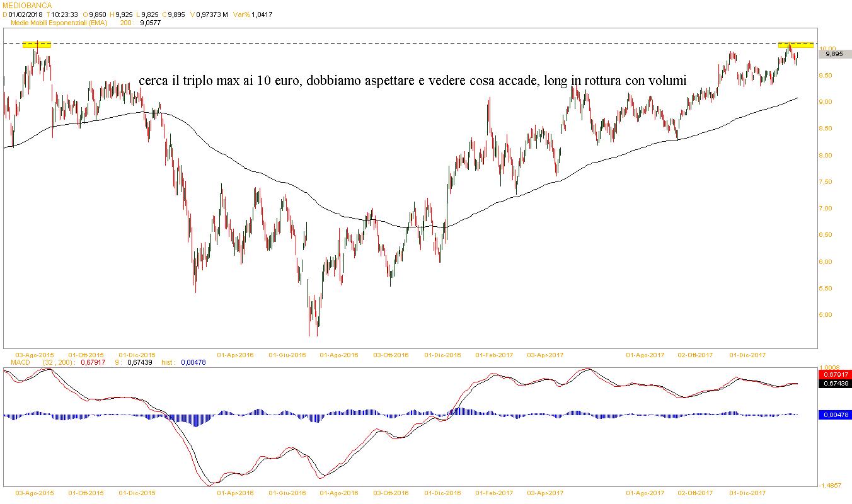Click 01-Dic-2016 on the bottom MACD date axis

click(x=442, y=493)
